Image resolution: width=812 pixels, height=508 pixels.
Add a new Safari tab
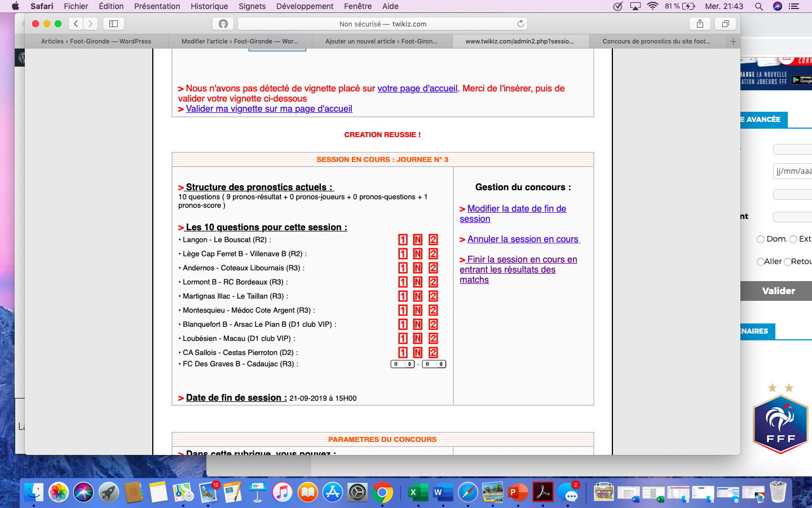coord(733,41)
